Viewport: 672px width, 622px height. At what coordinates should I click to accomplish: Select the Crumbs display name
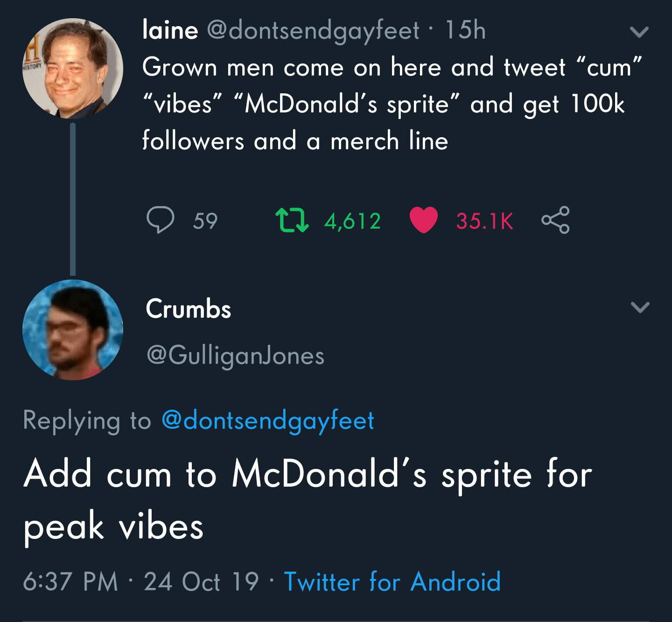(x=189, y=309)
